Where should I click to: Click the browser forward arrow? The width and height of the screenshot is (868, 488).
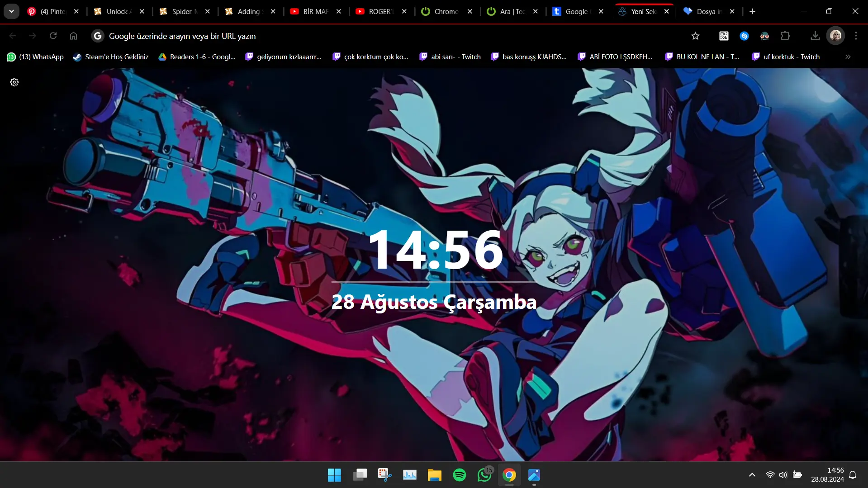[33, 36]
